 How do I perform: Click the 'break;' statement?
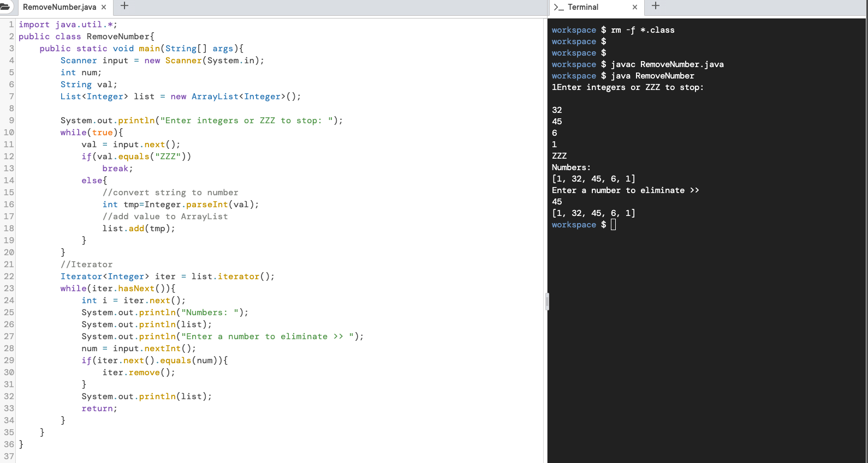point(117,169)
